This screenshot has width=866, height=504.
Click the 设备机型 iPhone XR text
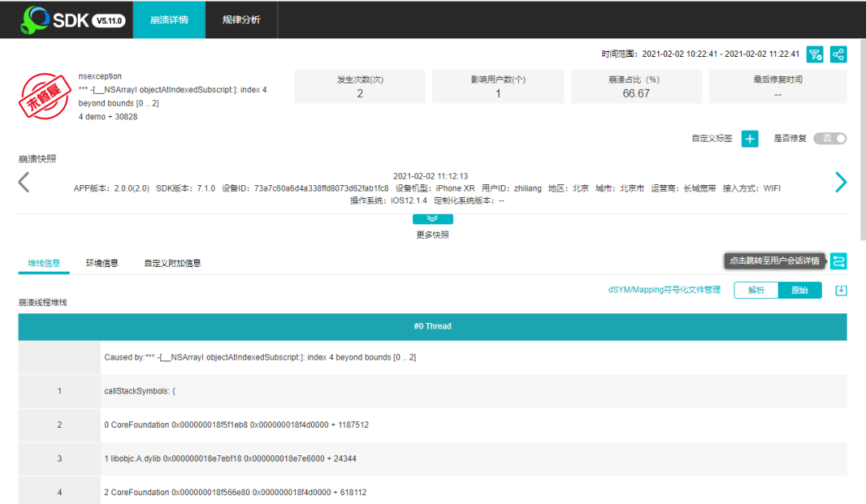point(435,188)
